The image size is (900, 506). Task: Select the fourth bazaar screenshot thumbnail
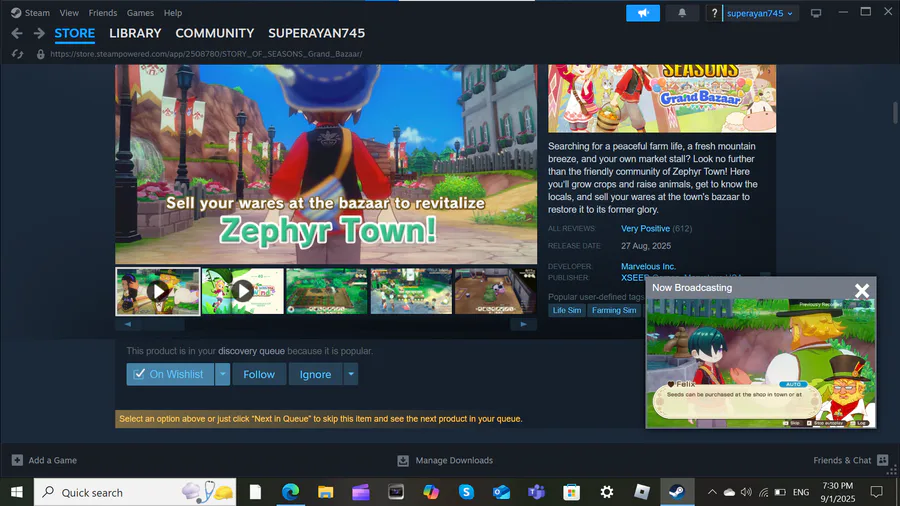pyautogui.click(x=411, y=291)
